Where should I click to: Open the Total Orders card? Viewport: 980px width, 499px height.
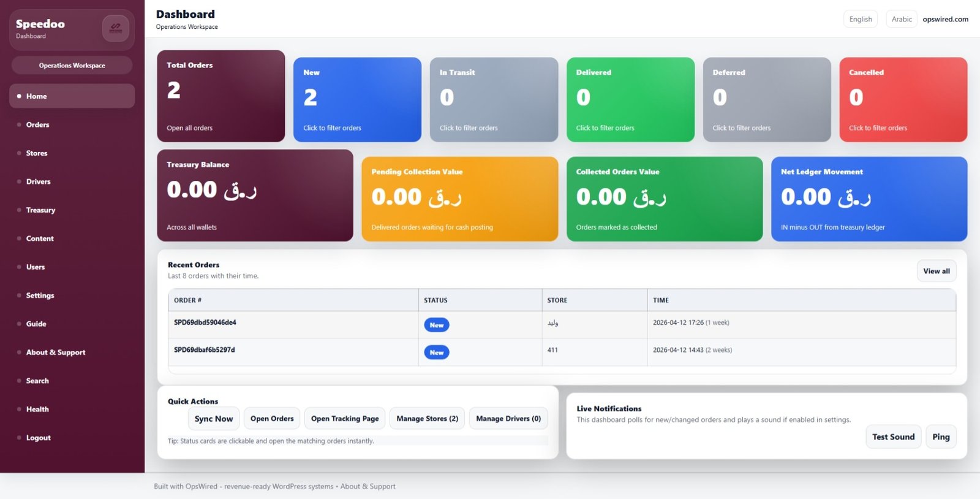pyautogui.click(x=221, y=96)
